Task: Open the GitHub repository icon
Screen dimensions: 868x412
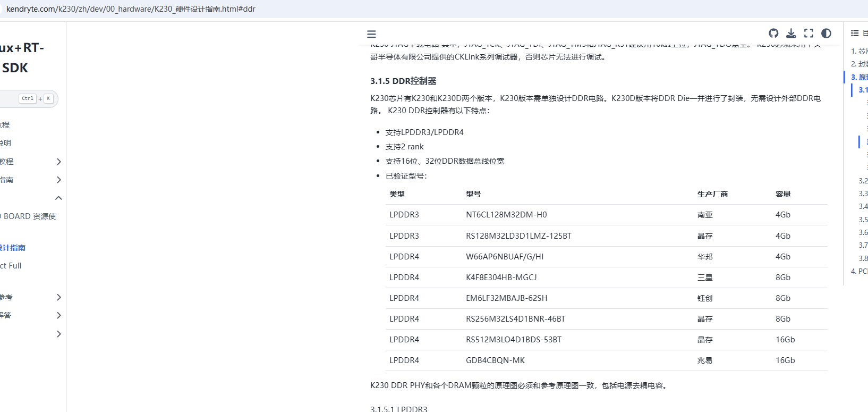Action: (x=773, y=33)
